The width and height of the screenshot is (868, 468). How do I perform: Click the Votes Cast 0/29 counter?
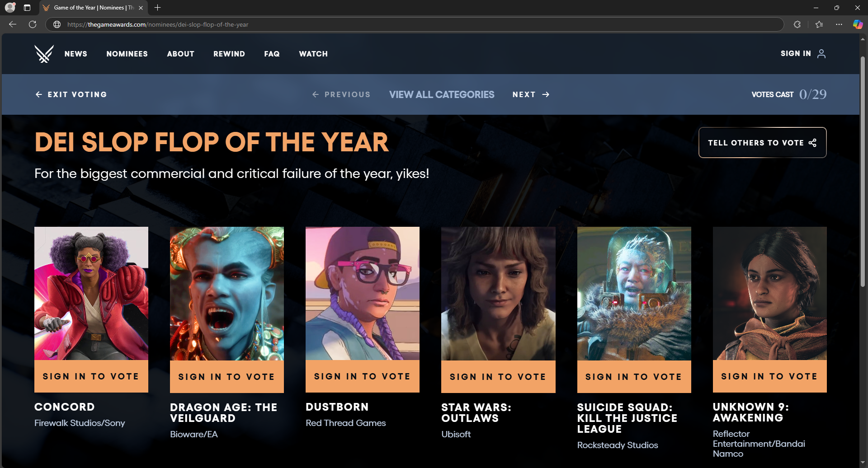(x=789, y=94)
